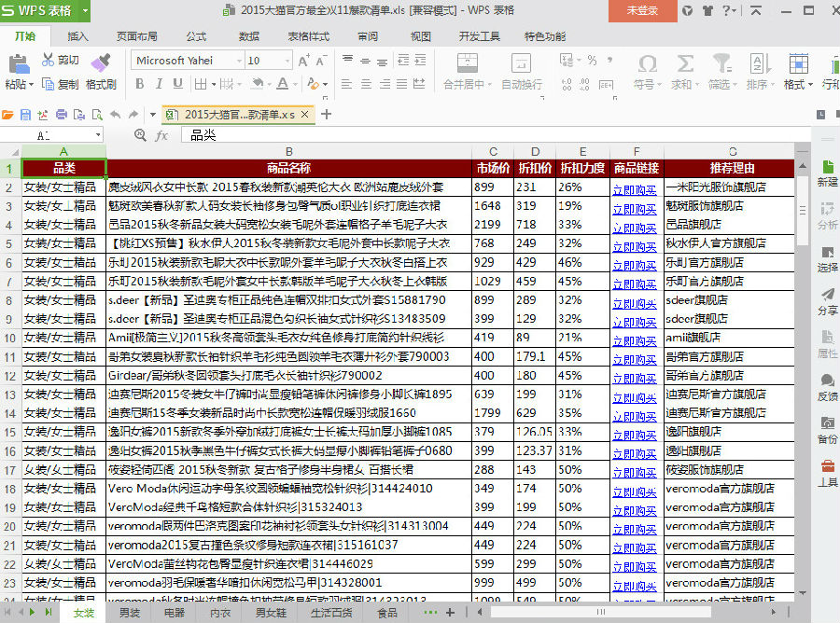This screenshot has width=840, height=623.
Task: Switch to the 页面布局 ribbon tab
Action: (136, 36)
